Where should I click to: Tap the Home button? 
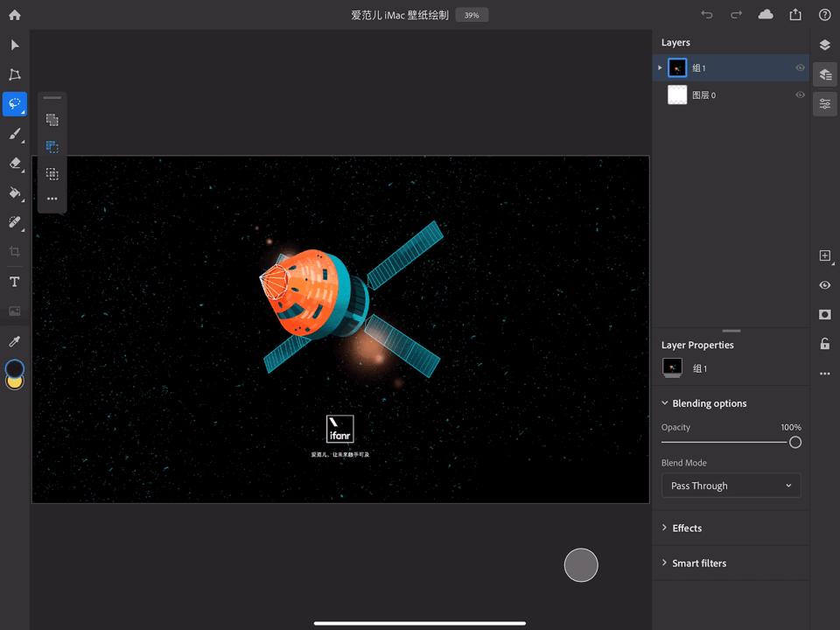pos(14,14)
